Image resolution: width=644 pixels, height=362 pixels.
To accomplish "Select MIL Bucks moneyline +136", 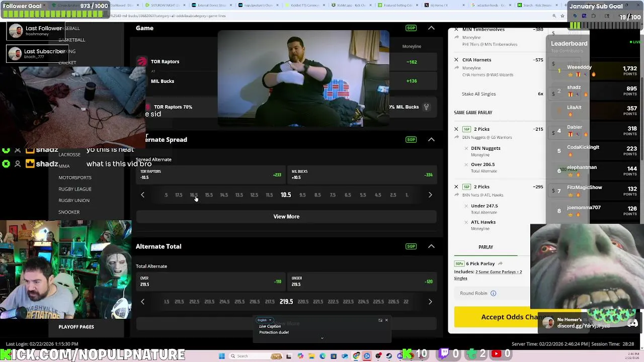I will point(412,81).
